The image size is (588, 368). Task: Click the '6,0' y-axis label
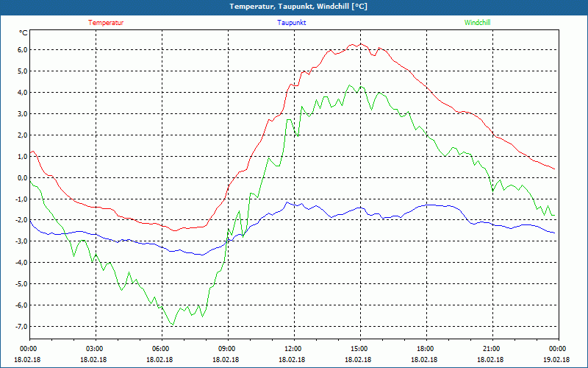click(22, 50)
